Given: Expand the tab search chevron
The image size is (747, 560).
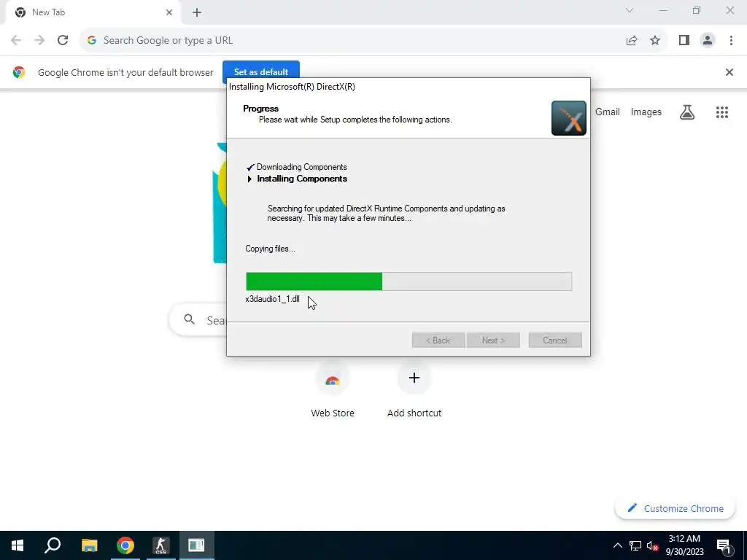Looking at the screenshot, I should (630, 10).
